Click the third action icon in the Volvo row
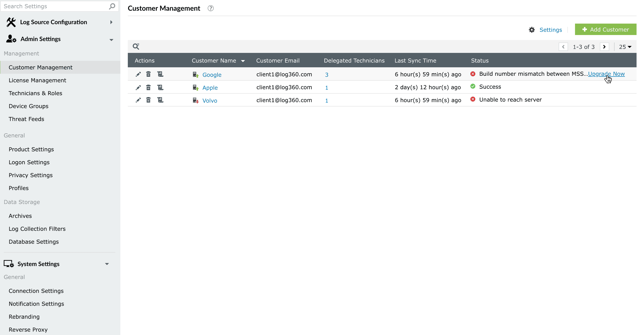Screen dimensions: 644x335 (160, 100)
